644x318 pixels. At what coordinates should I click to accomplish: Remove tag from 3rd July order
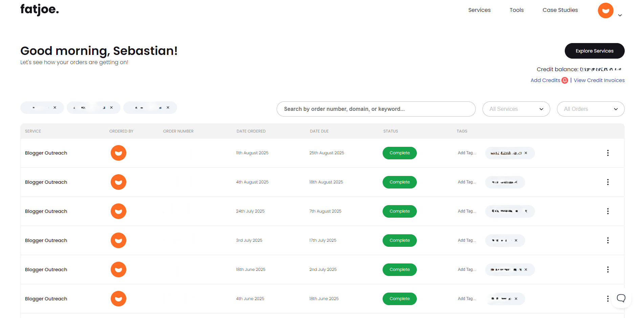(x=516, y=240)
